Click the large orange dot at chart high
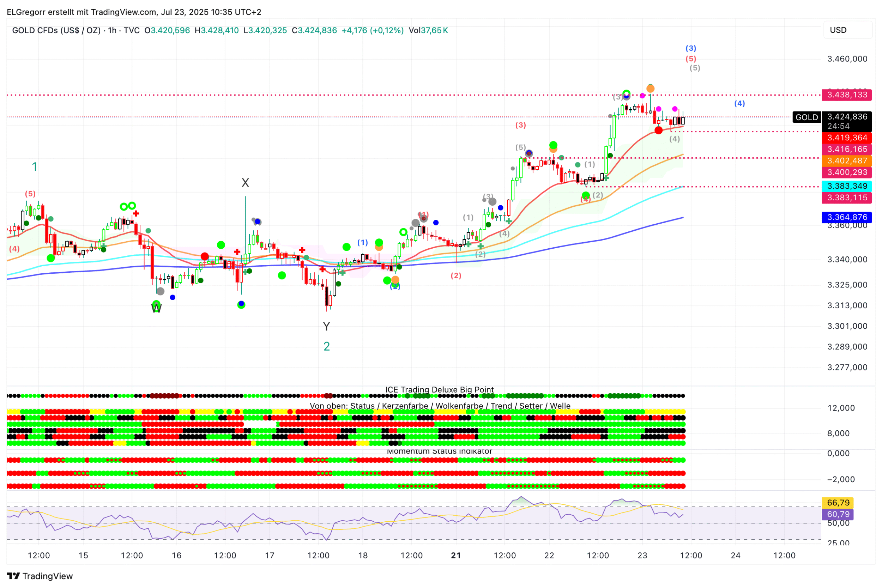The width and height of the screenshot is (882, 588). (650, 89)
